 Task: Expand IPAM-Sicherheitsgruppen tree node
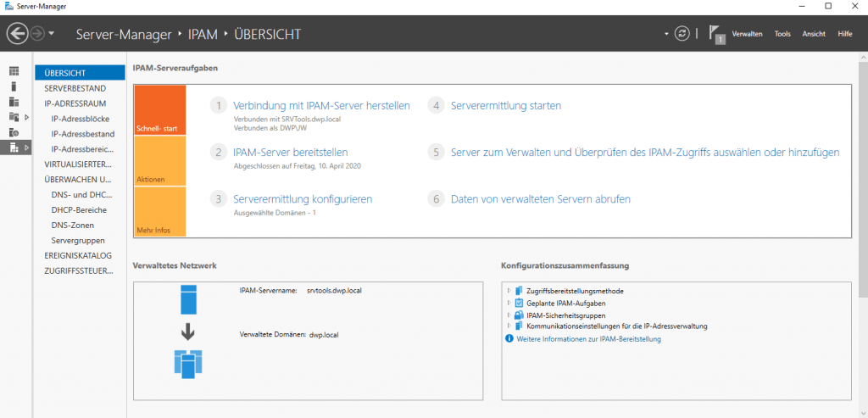pos(509,315)
